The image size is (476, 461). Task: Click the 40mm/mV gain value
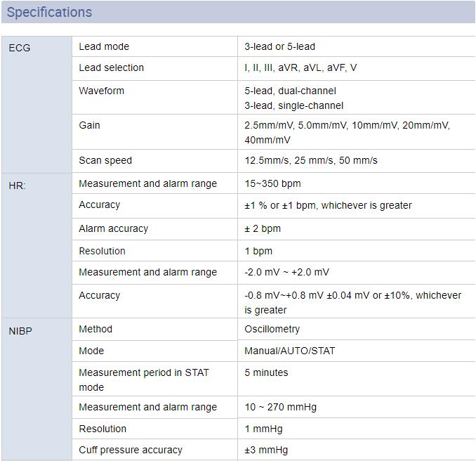(x=267, y=140)
